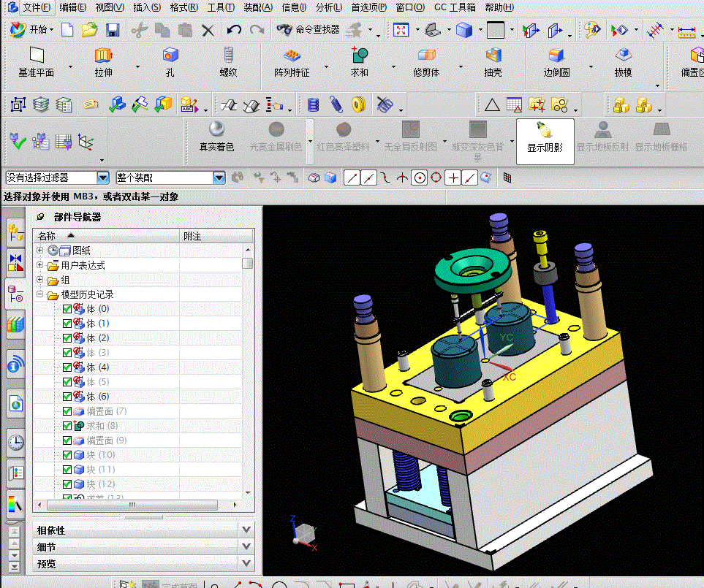Toggle checkbox for 体 (2)
Viewport: 704px width, 588px height.
point(67,338)
